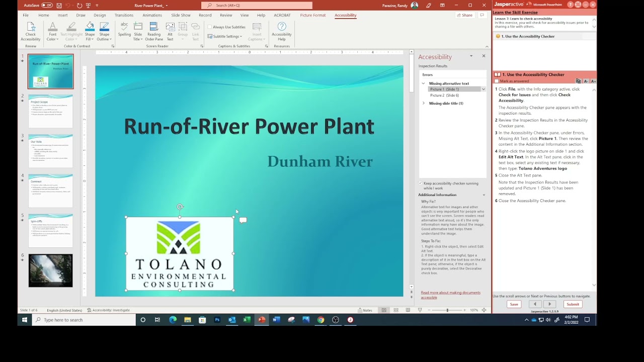
Task: Open the Comments pane icon next to Share
Action: (x=482, y=15)
